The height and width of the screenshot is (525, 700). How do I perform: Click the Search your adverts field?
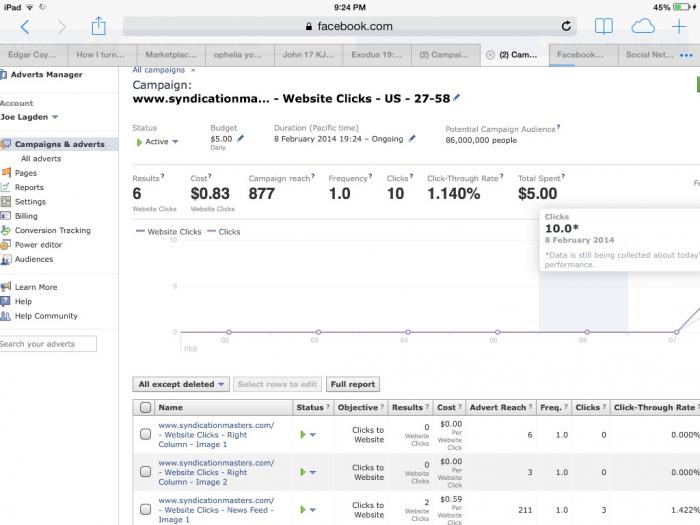click(47, 344)
